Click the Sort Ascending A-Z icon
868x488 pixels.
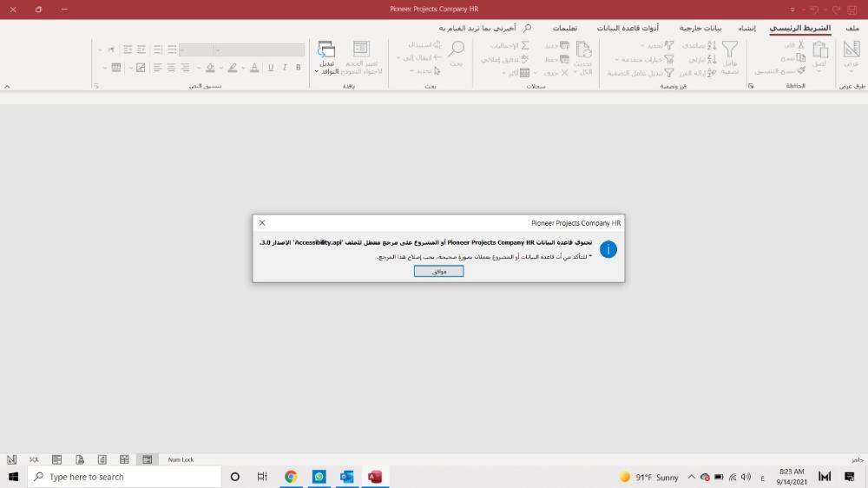pos(712,45)
